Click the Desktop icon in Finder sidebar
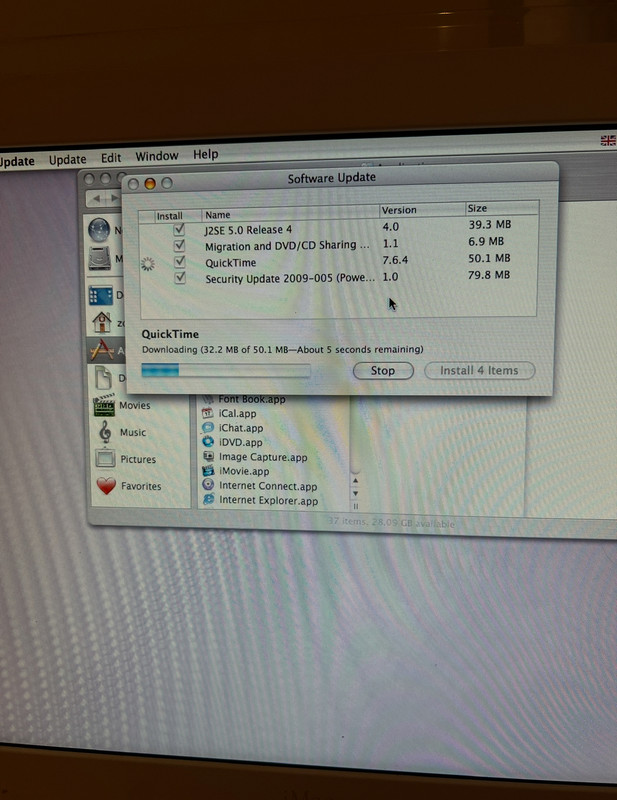The height and width of the screenshot is (800, 617). (x=101, y=295)
